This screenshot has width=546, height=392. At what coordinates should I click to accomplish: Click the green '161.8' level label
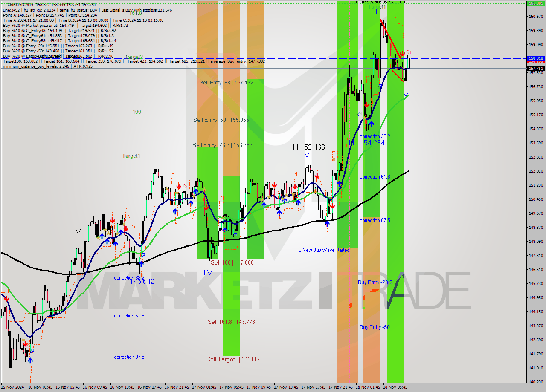136,13
